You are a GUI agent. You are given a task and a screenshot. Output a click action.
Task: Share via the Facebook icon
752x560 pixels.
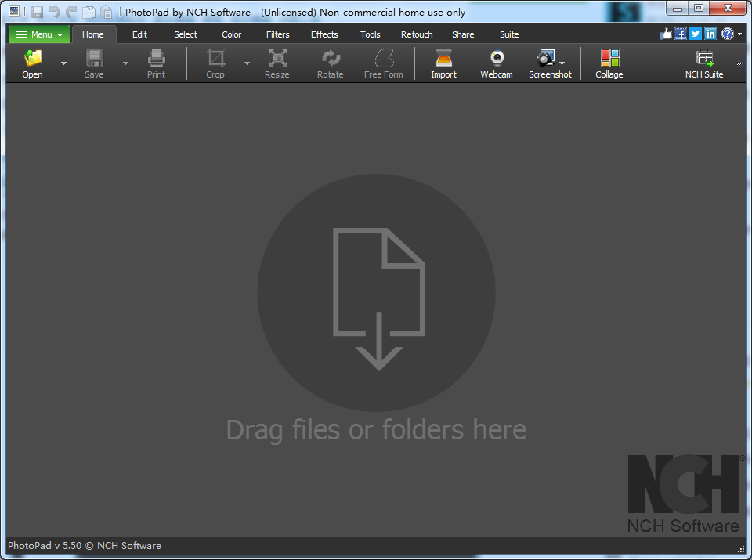tap(681, 34)
